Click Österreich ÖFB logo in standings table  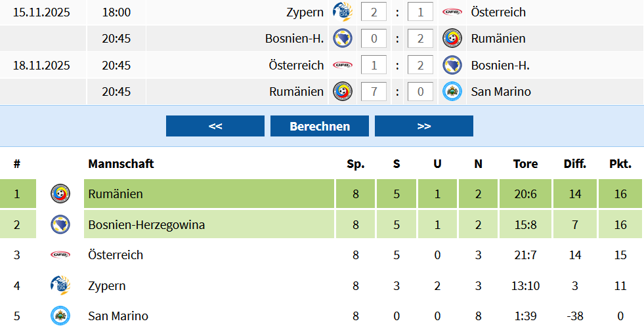tap(60, 255)
